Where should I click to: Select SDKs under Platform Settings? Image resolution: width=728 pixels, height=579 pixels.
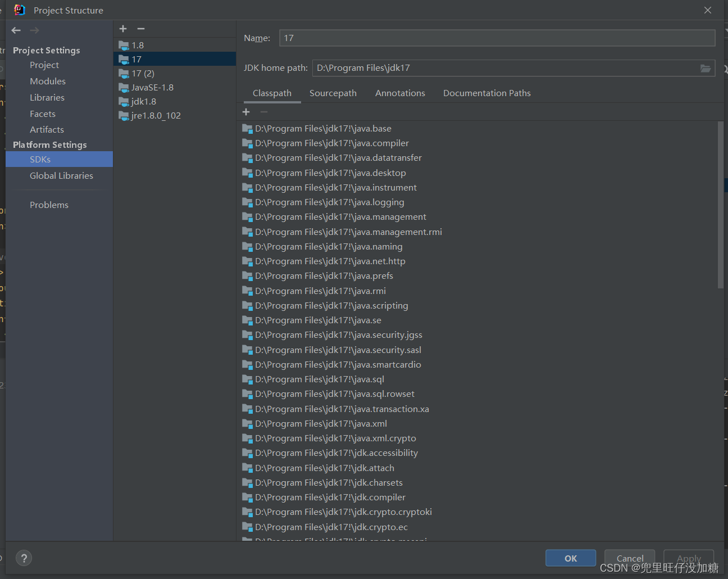[59, 160]
